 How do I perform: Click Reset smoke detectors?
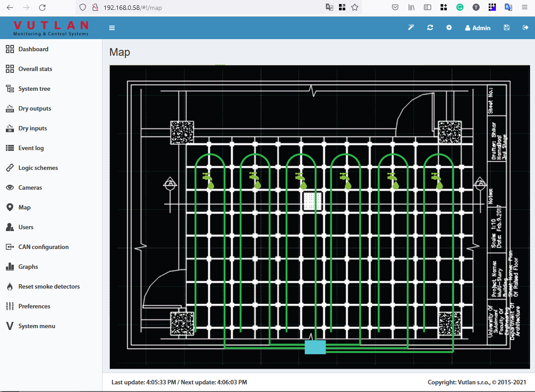(49, 286)
